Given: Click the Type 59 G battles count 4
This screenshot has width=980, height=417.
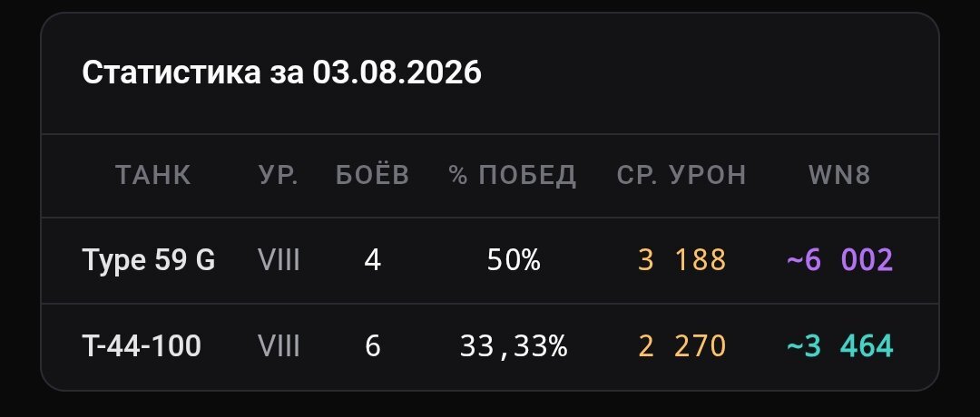Looking at the screenshot, I should [x=373, y=260].
